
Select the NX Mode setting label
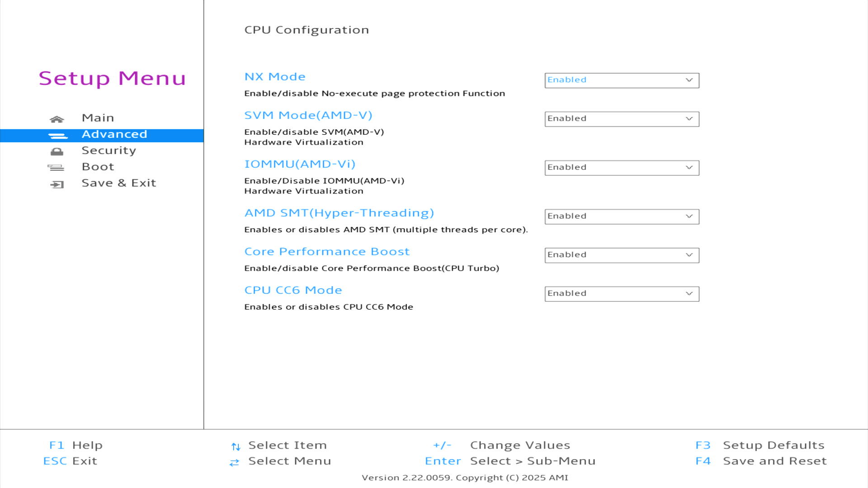tap(275, 77)
